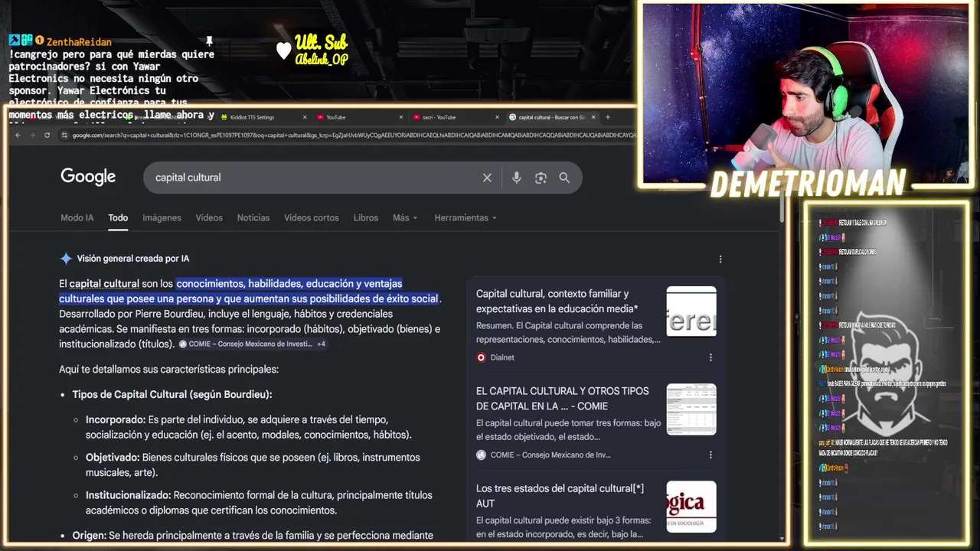This screenshot has height=551, width=980.
Task: Click the highlighted definition text in the AI overview
Action: (250, 291)
